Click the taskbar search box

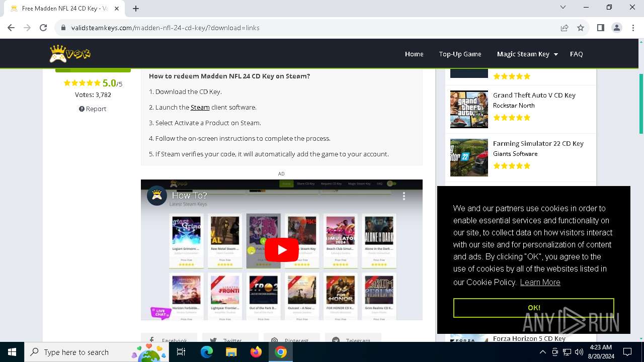click(98, 352)
